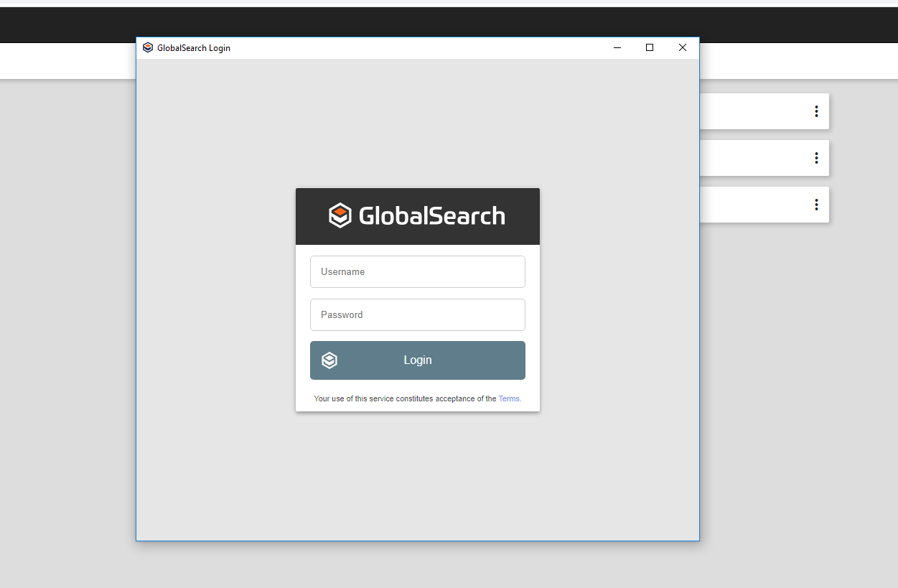Click the dark top bar behind the dialog

pyautogui.click(x=790, y=25)
